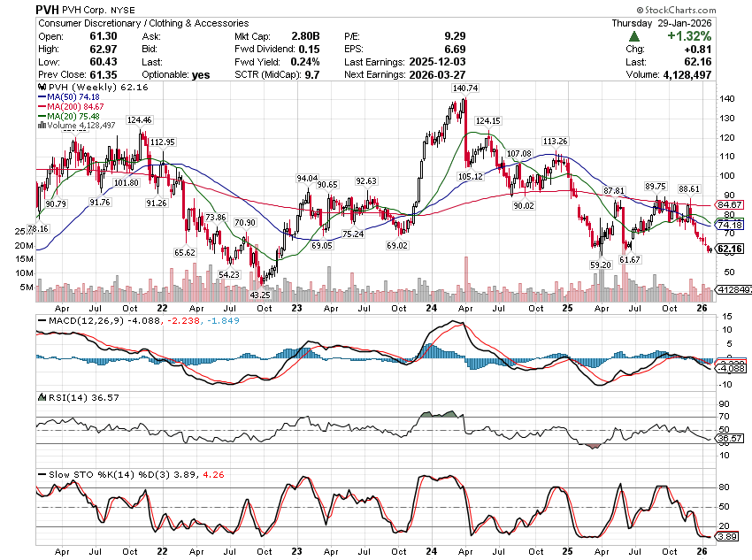Click the PVH ticker symbol heading

pos(49,9)
